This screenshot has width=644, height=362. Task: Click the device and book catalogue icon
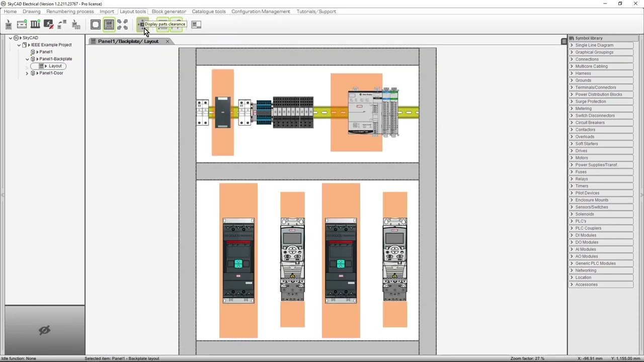pos(76,24)
